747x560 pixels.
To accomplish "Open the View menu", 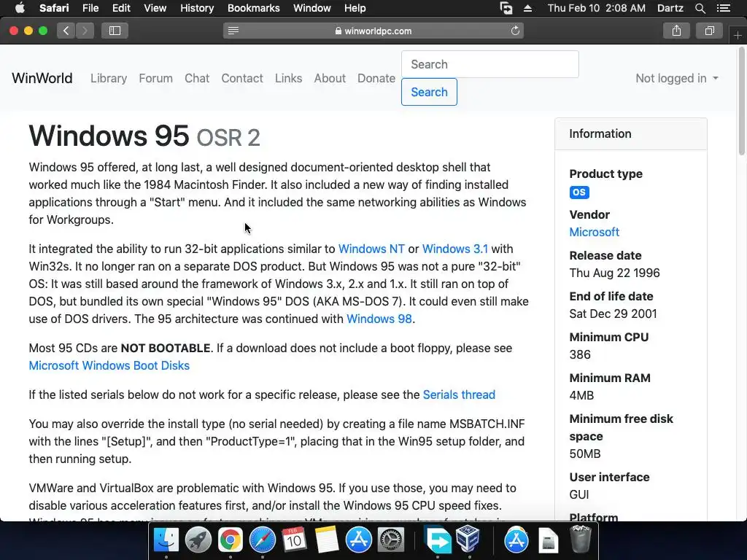I will (x=155, y=8).
